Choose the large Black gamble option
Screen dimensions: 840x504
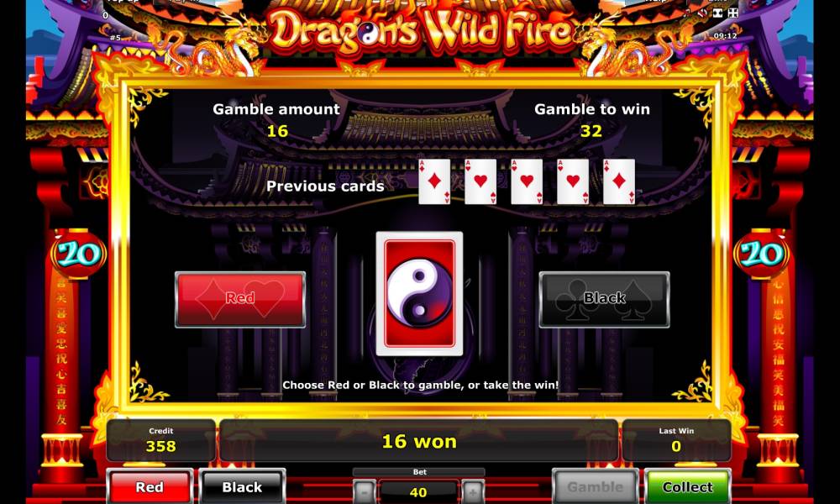pyautogui.click(x=604, y=299)
